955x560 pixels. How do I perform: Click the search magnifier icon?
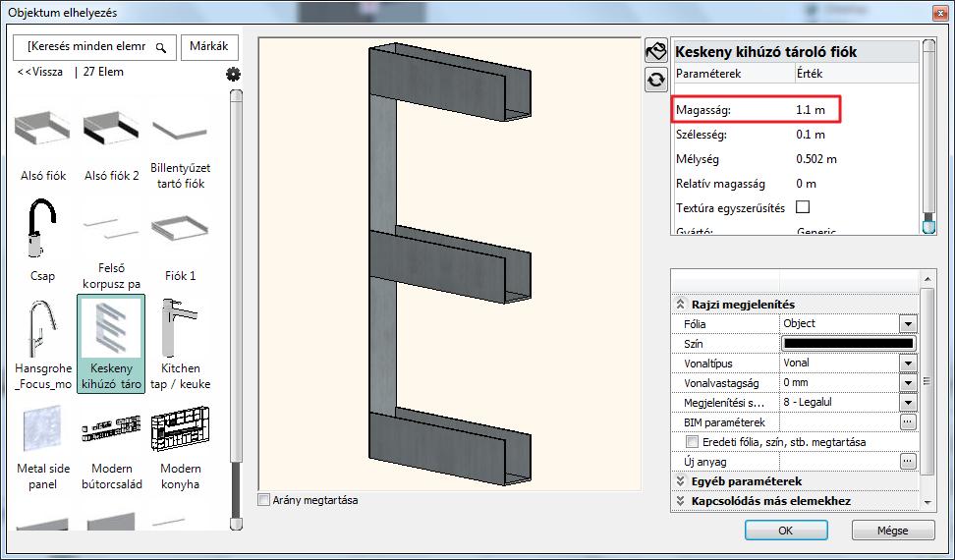coord(161,47)
